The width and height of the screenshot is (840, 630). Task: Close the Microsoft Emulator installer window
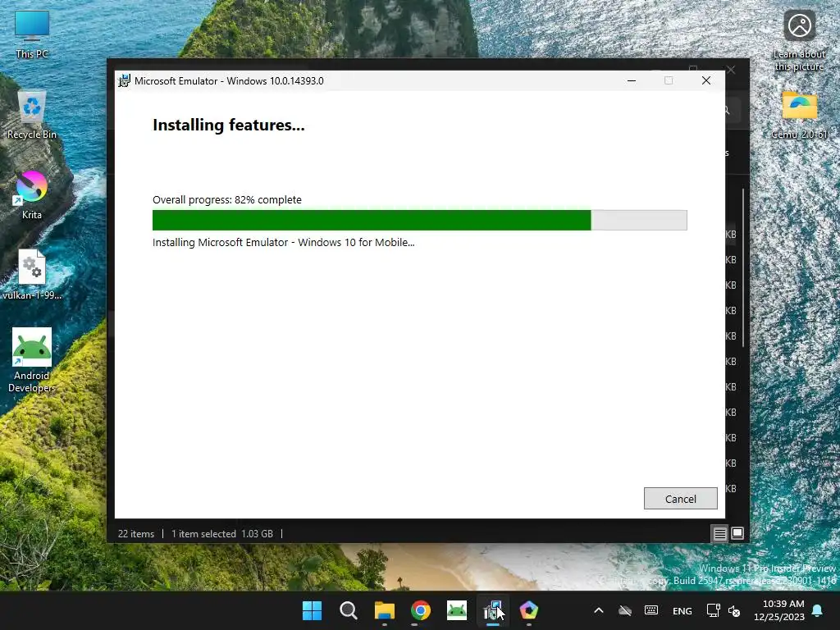pos(706,80)
